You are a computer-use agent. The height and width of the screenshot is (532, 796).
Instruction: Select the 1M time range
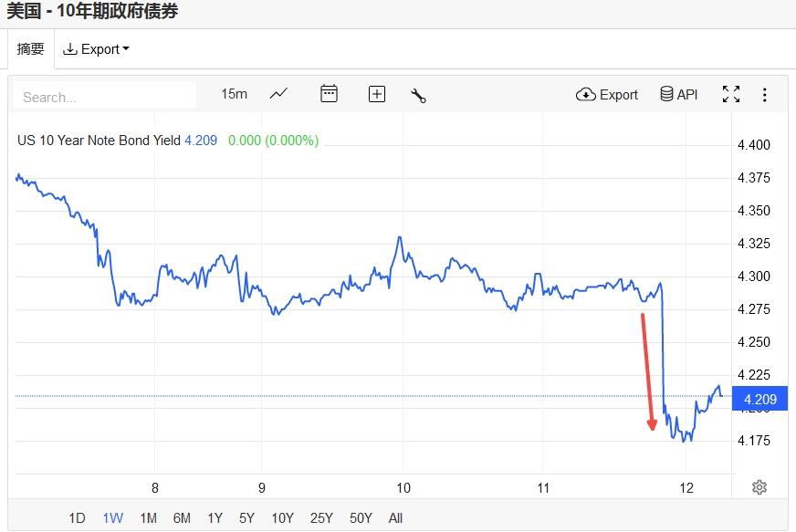tap(148, 518)
